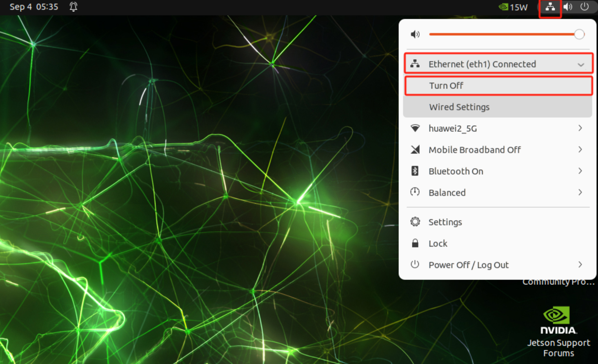
Task: Select Lock from the system menu
Action: coord(438,244)
